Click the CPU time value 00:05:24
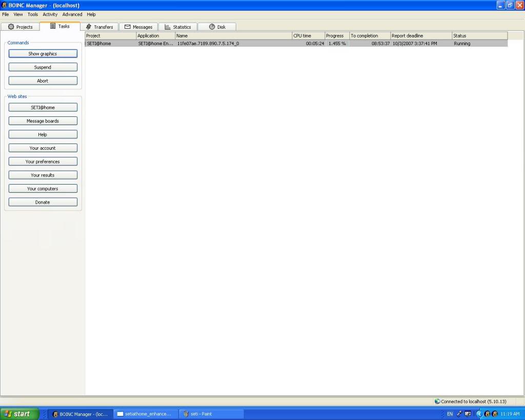This screenshot has width=525, height=420. (315, 44)
